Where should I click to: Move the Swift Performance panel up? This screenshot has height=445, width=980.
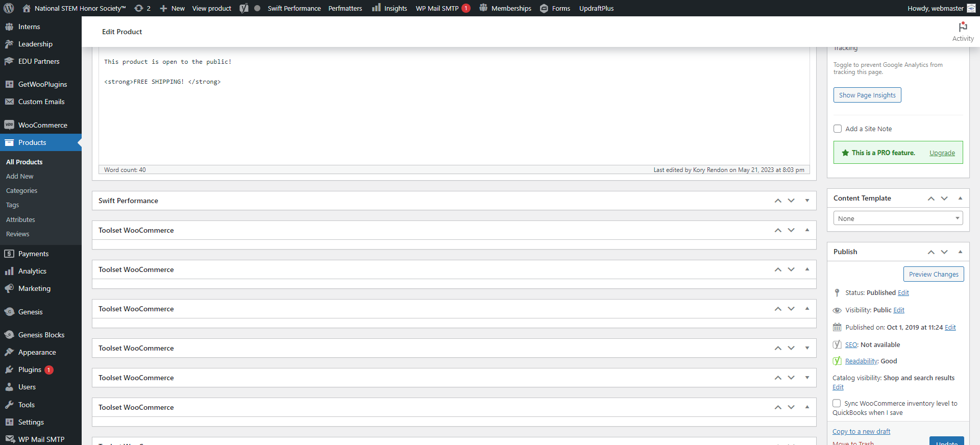778,201
